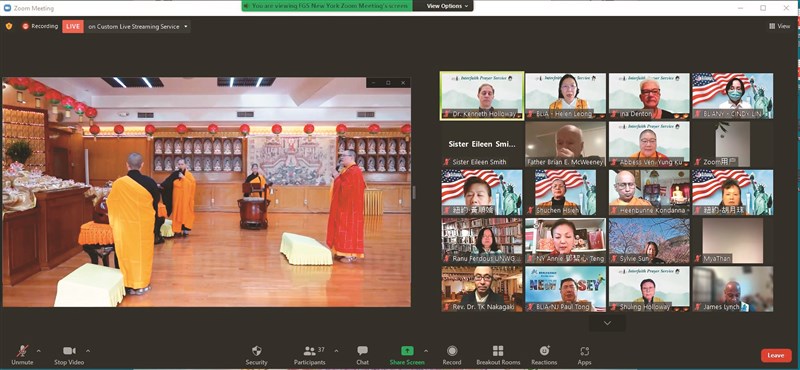Open the View layout menu at top right
800x370 pixels.
click(780, 26)
